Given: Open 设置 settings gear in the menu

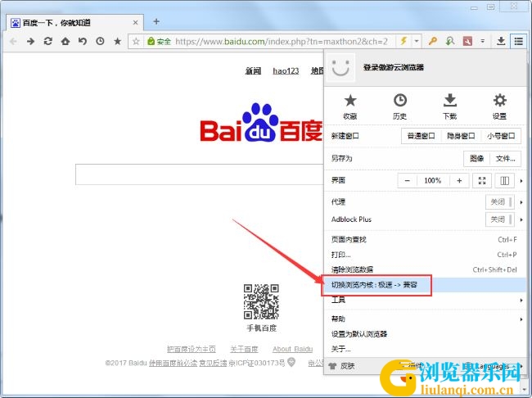Looking at the screenshot, I should click(x=499, y=106).
